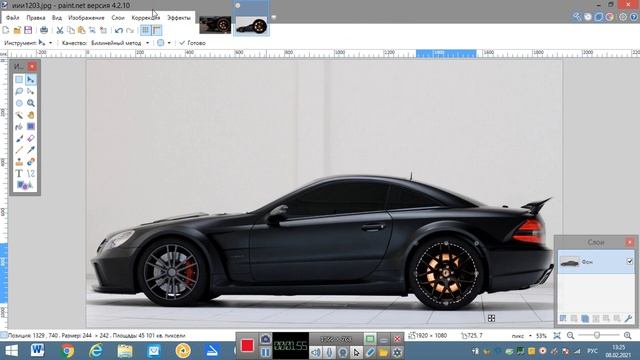Image resolution: width=640 pixels, height=360 pixels.
Task: Open Settings gear icon at top right
Action: click(623, 17)
